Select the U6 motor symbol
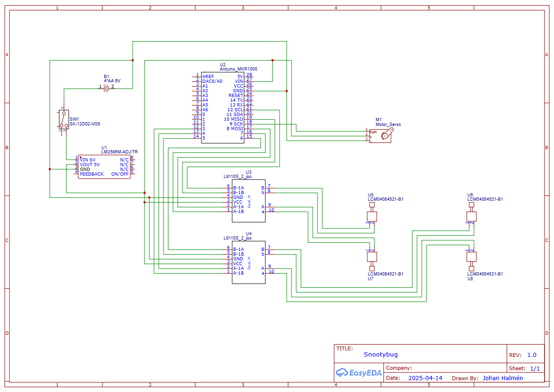The image size is (554, 392). (472, 214)
